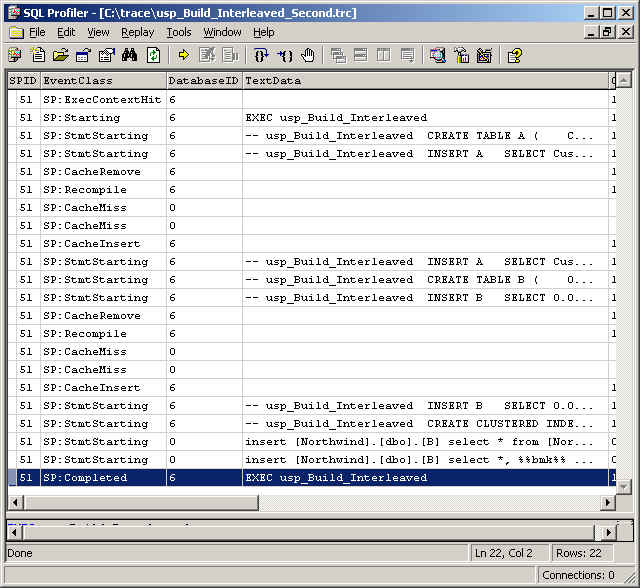Open the Replay menu
Screen dimensions: 640x588
(x=138, y=32)
